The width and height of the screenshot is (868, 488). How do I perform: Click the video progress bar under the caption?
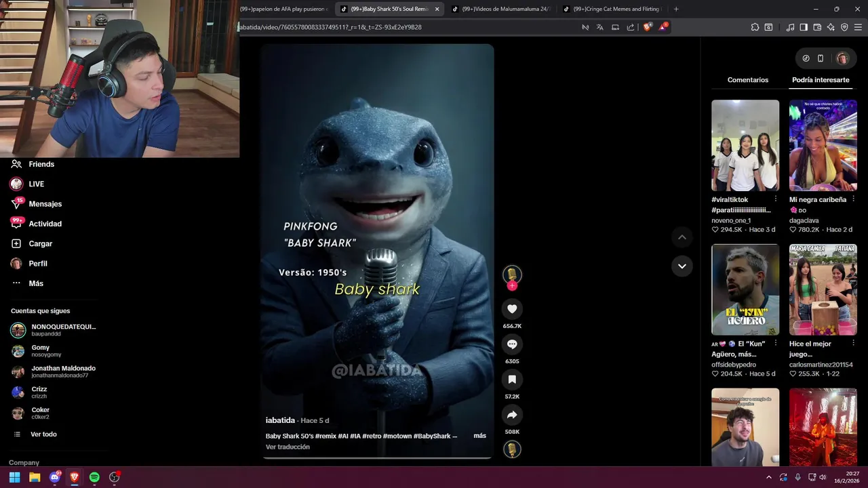tap(377, 457)
